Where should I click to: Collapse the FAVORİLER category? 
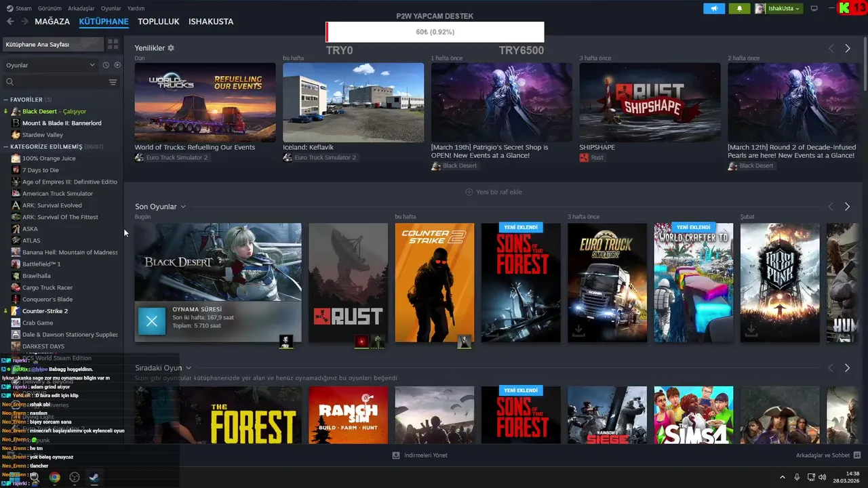pos(6,100)
